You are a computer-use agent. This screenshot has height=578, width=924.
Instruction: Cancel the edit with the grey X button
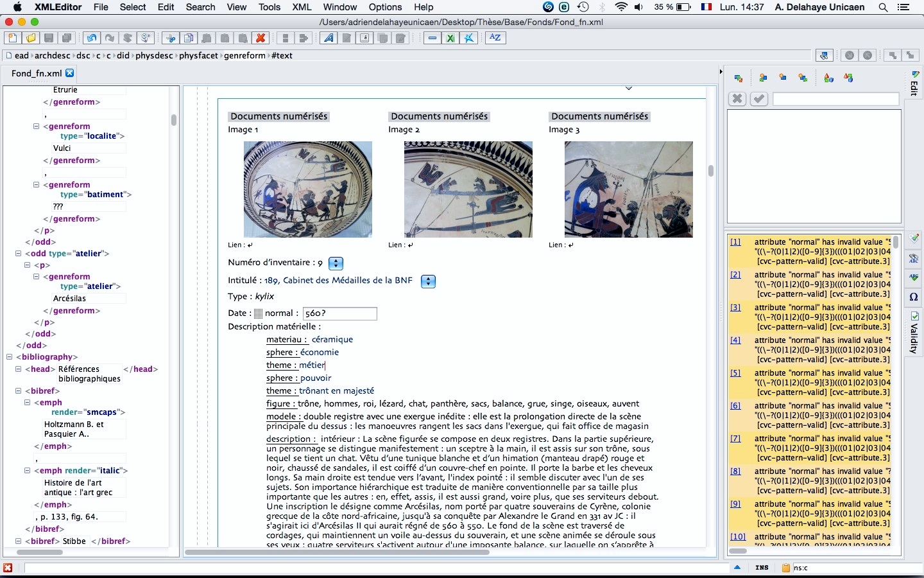click(737, 99)
